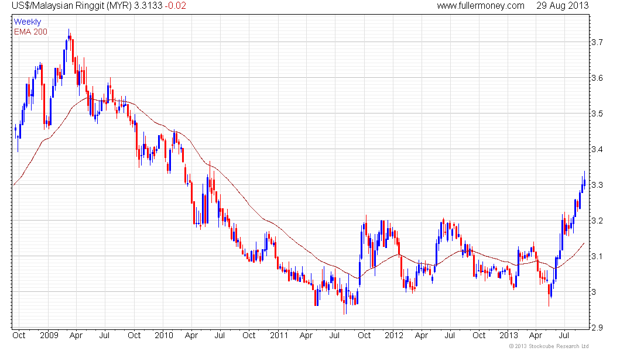Image resolution: width=644 pixels, height=351 pixels.
Task: Click the 2.9 y-axis label
Action: click(597, 328)
